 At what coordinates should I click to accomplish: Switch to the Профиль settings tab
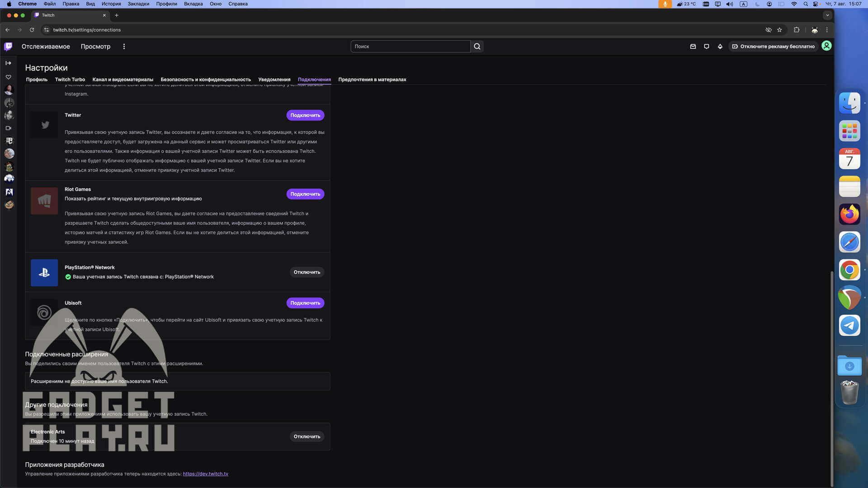tap(37, 80)
